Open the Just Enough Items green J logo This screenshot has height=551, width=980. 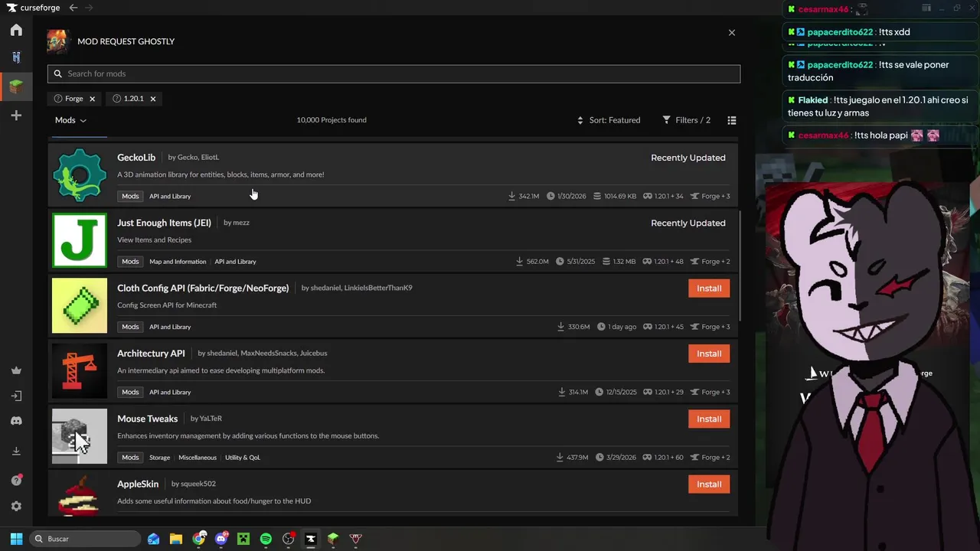pos(80,240)
